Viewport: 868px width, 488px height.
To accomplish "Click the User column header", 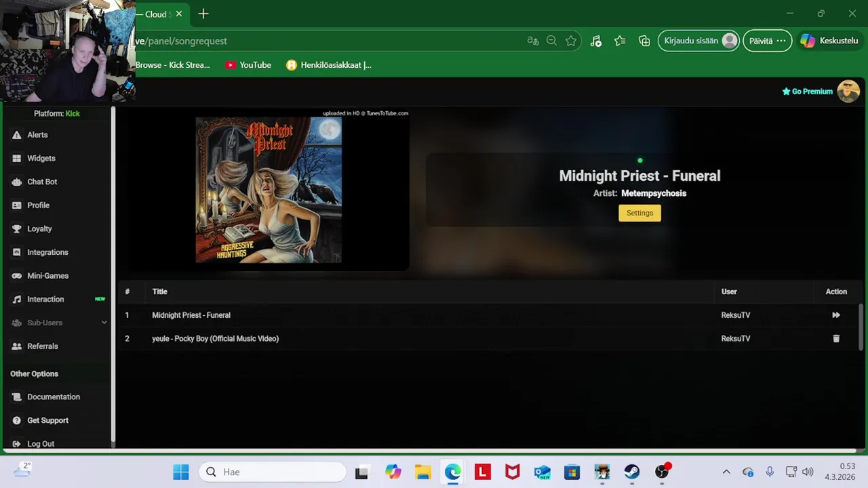I will point(729,291).
